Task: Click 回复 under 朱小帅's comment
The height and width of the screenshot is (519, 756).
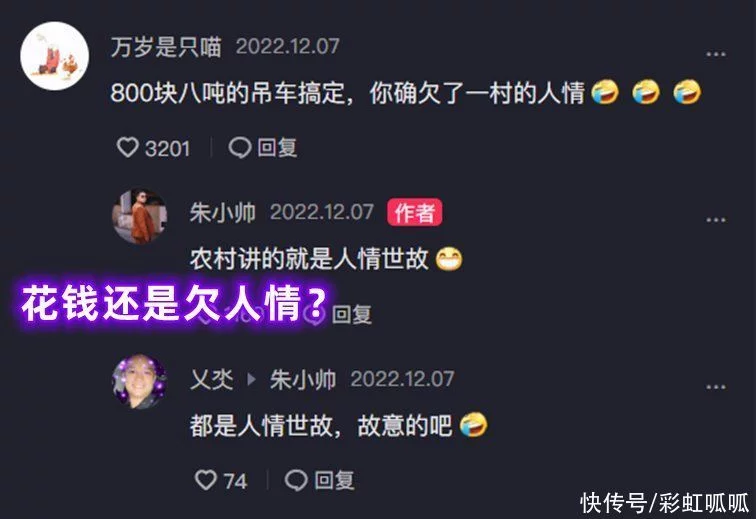Action: pyautogui.click(x=352, y=314)
